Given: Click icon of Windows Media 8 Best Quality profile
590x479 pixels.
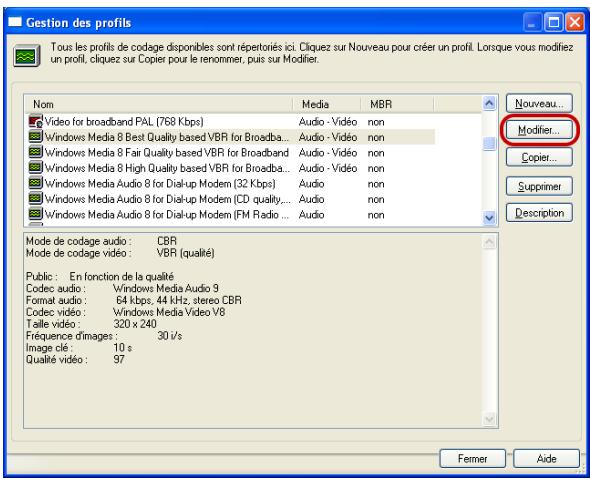Looking at the screenshot, I should point(36,137).
